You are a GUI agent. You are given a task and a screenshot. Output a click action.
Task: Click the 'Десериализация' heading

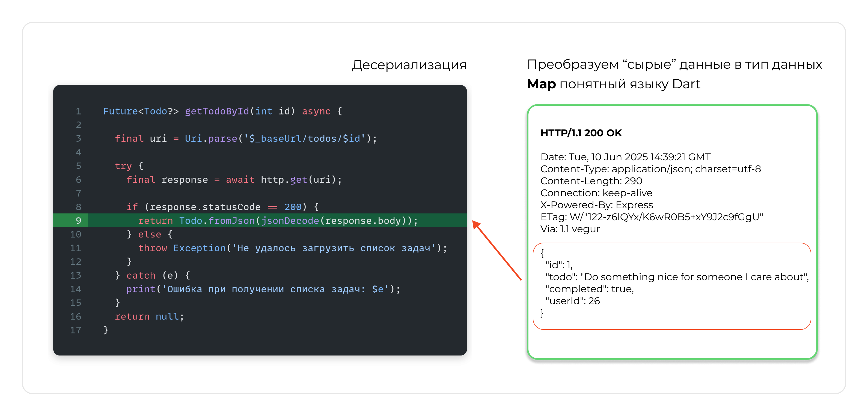409,65
